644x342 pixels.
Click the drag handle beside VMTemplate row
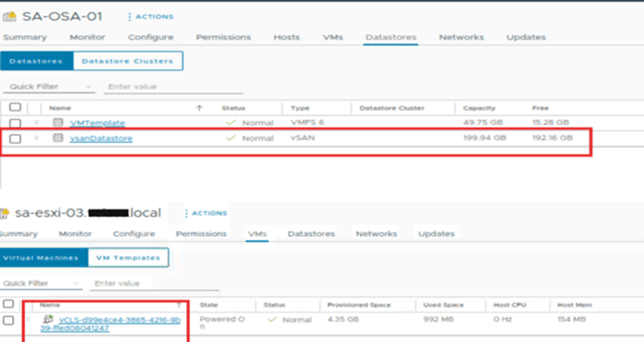pyautogui.click(x=36, y=123)
